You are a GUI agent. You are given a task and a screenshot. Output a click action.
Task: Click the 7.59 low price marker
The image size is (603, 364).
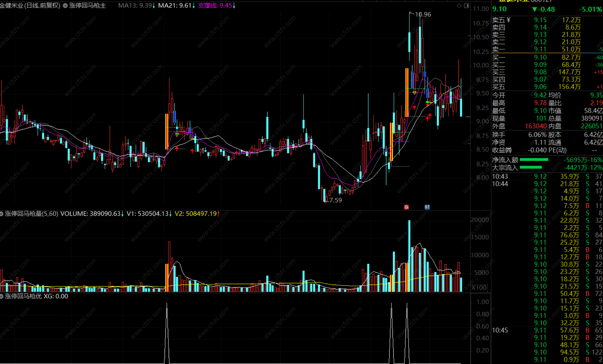tap(335, 200)
